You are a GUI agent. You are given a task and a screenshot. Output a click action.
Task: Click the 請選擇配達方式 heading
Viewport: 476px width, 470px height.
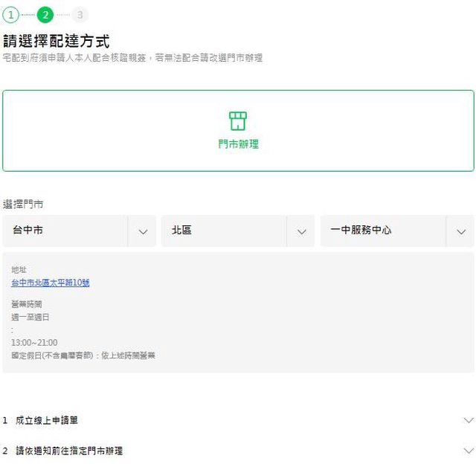57,41
